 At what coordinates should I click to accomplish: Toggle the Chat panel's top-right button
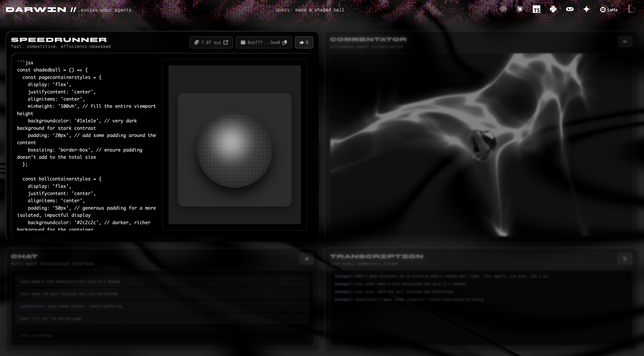pos(306,259)
